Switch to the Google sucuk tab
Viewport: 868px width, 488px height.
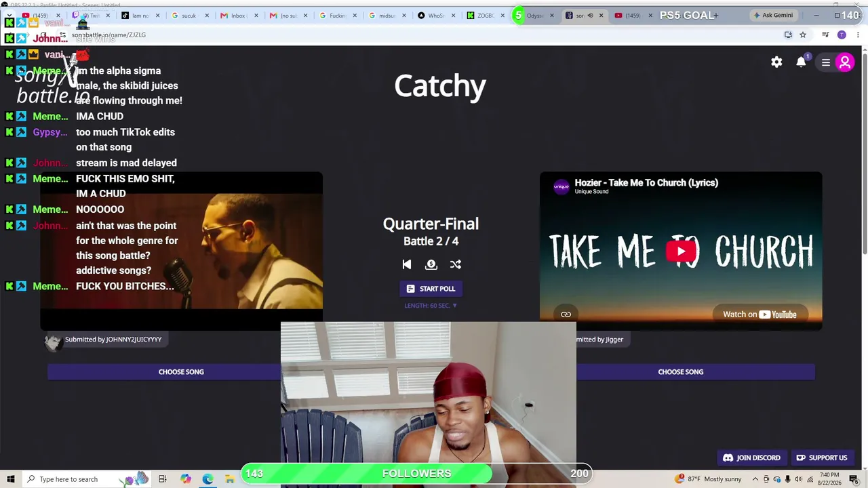click(x=183, y=16)
